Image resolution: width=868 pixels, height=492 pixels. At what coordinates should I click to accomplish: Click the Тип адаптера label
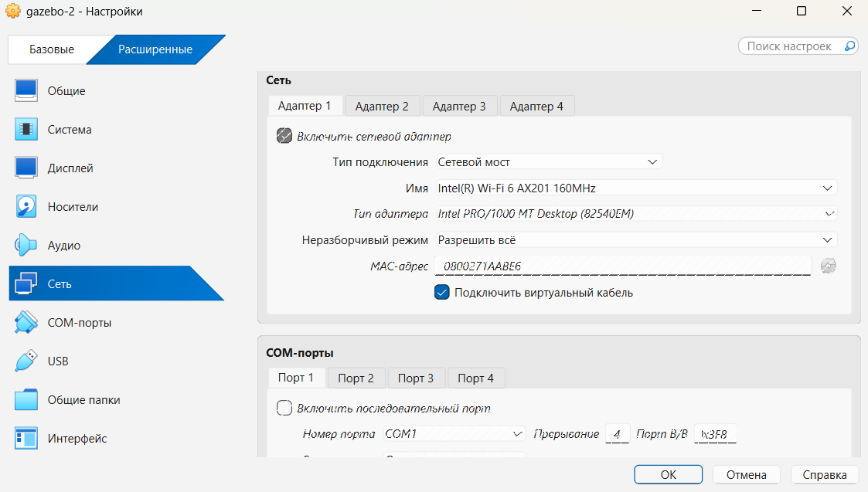391,214
